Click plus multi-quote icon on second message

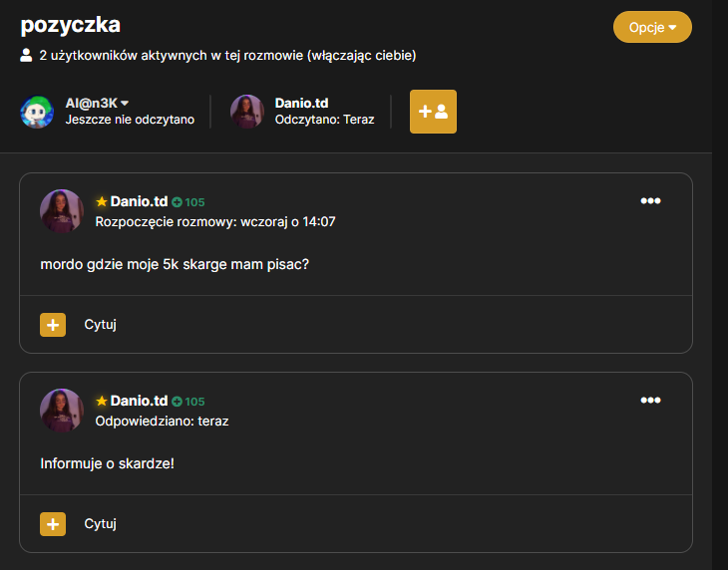click(x=53, y=524)
